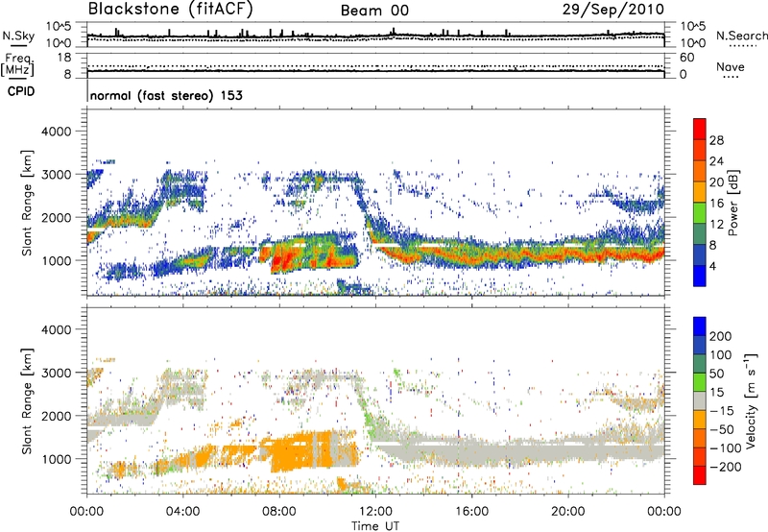Click the '08:00' time tick label
Screen dimensions: 768x532
click(279, 512)
